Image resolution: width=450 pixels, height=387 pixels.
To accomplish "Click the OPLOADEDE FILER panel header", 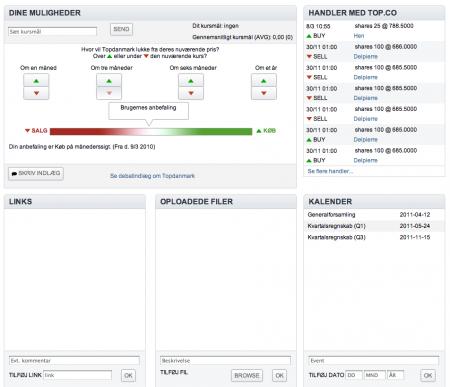I will [x=226, y=202].
